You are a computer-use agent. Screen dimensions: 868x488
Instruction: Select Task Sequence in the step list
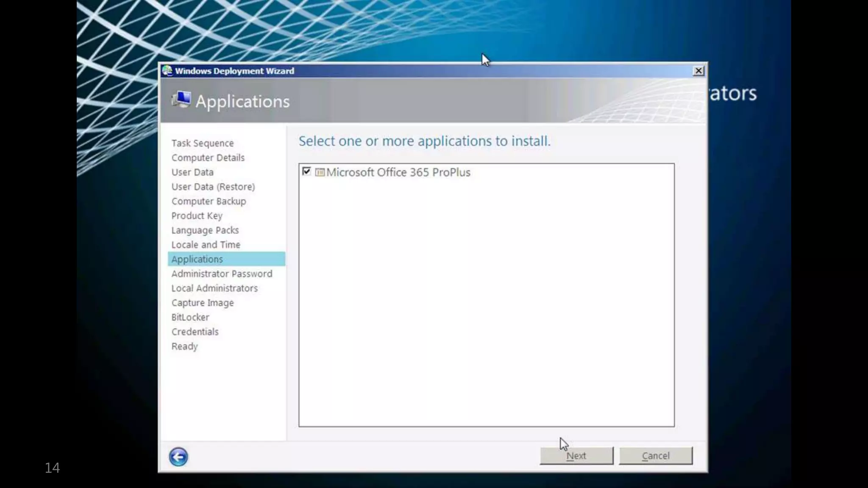coord(202,143)
